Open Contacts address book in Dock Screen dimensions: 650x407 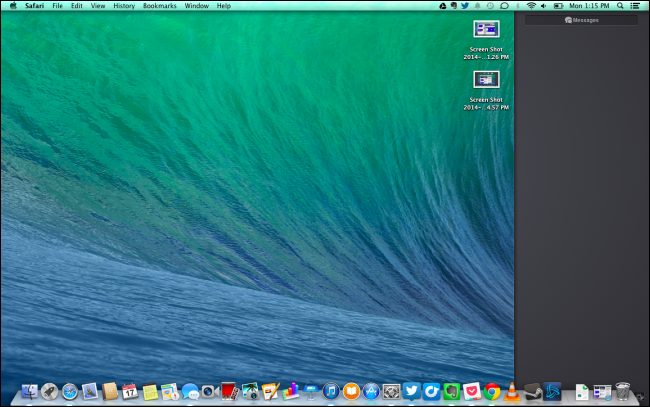(110, 391)
